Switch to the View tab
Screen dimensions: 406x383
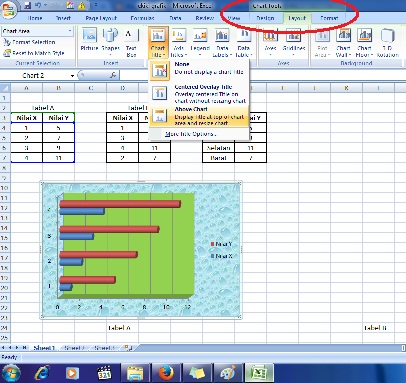click(234, 18)
